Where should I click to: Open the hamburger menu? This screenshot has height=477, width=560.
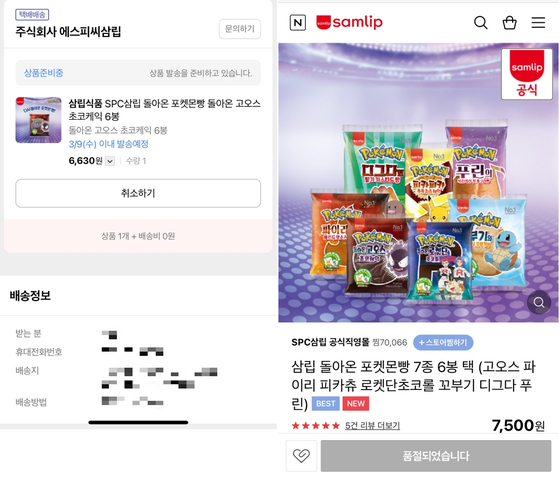538,22
